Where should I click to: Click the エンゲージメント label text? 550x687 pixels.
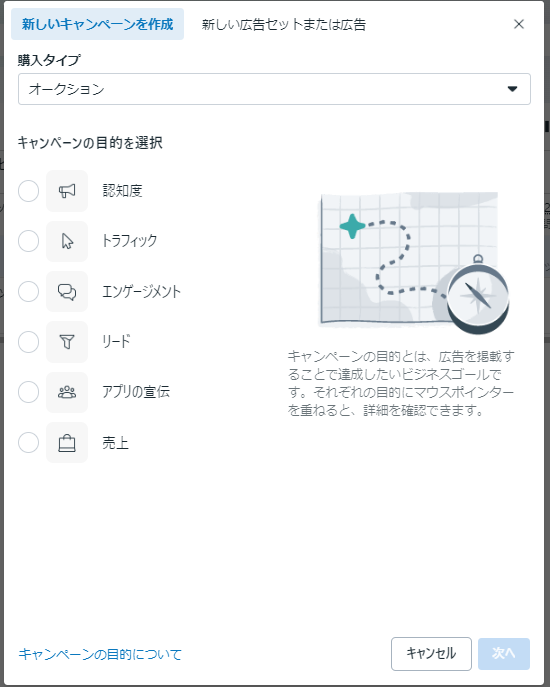pyautogui.click(x=141, y=291)
